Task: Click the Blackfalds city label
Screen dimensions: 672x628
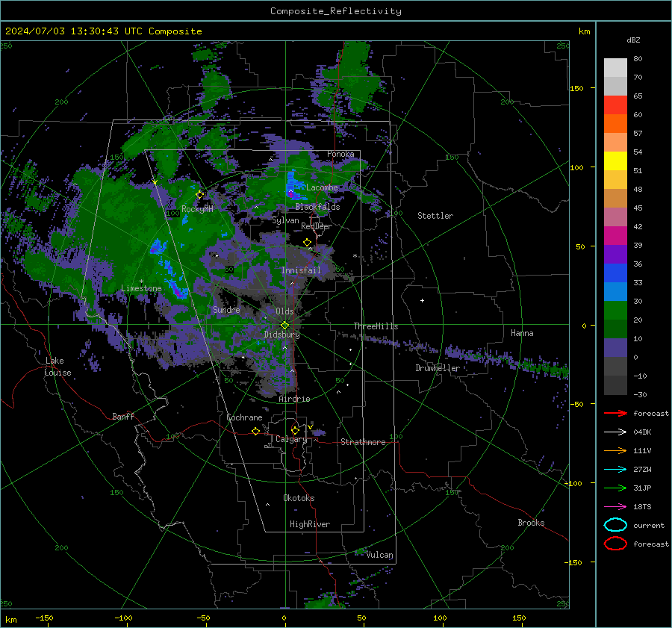Action: click(317, 207)
